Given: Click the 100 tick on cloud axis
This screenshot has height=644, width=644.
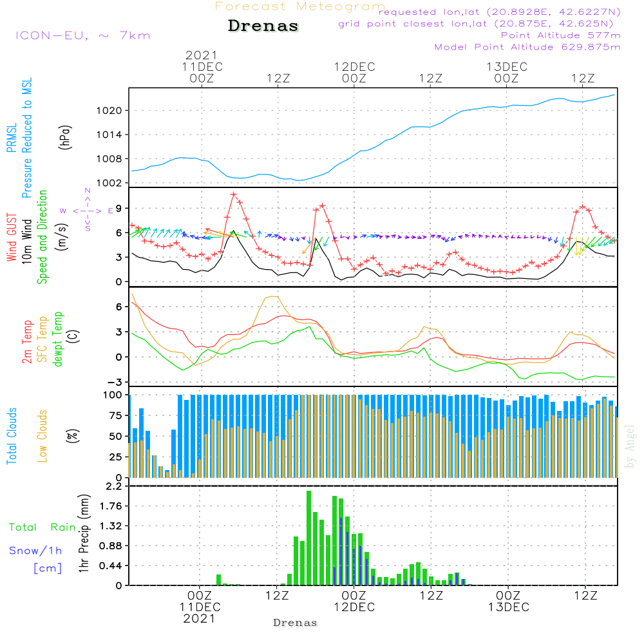Looking at the screenshot, I should (113, 395).
